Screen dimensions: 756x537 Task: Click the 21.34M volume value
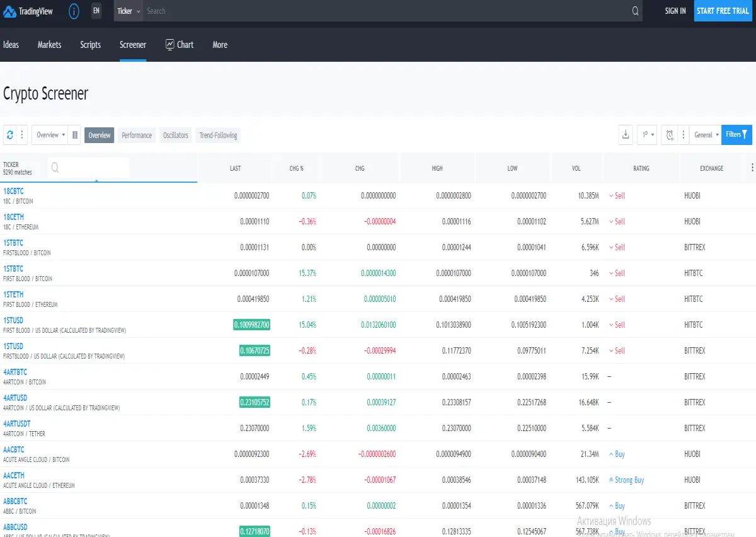click(x=588, y=454)
